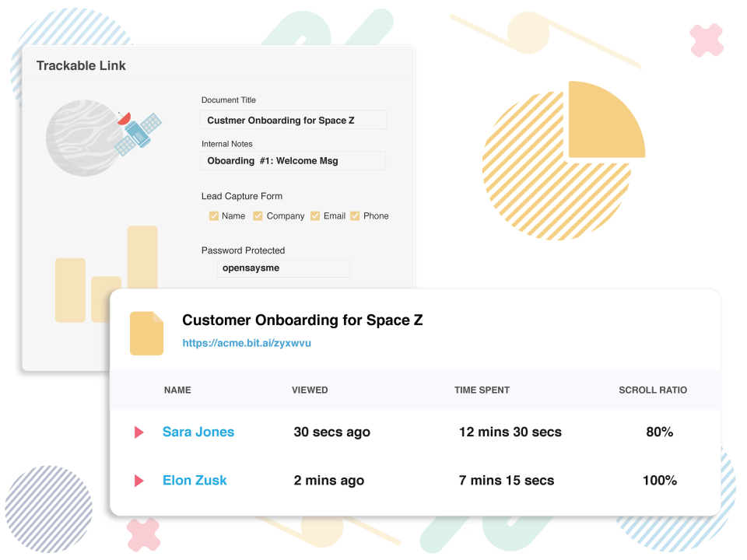Viewport: 747px width, 560px height.
Task: Uncheck the Phone checkbox
Action: 355,215
